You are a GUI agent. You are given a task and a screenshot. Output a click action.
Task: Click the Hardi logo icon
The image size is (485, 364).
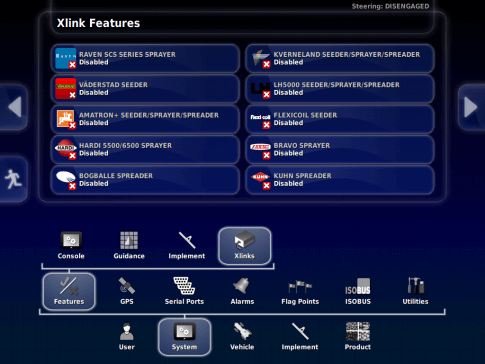tap(66, 149)
